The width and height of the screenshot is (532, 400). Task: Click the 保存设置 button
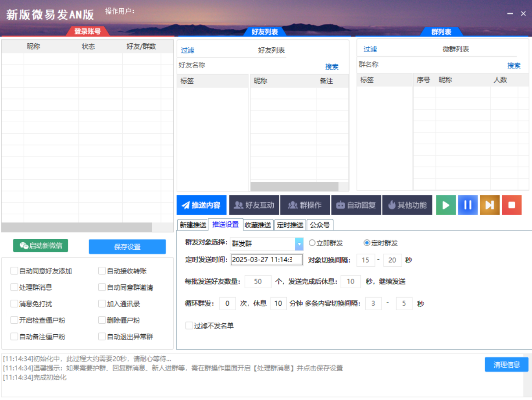(127, 247)
